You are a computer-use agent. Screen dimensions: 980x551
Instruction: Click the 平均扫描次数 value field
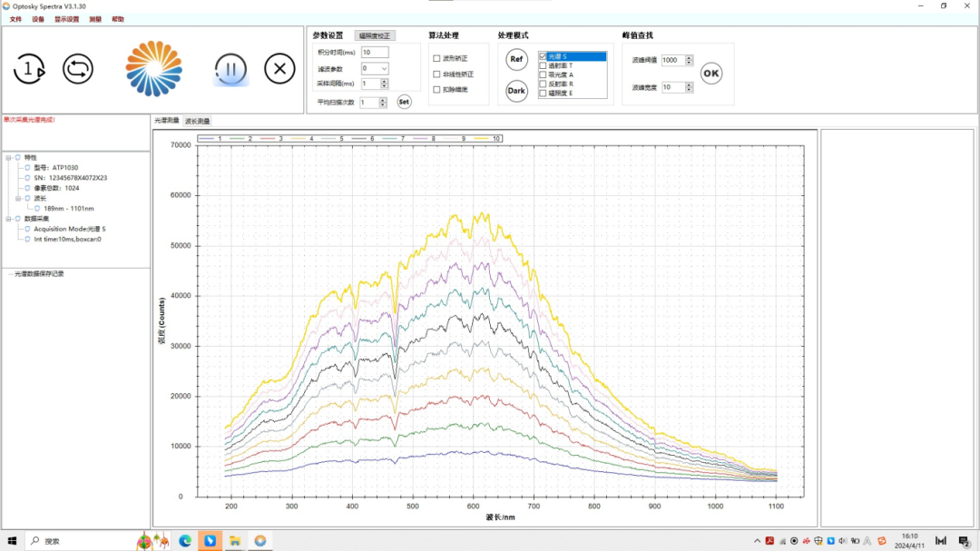click(369, 102)
